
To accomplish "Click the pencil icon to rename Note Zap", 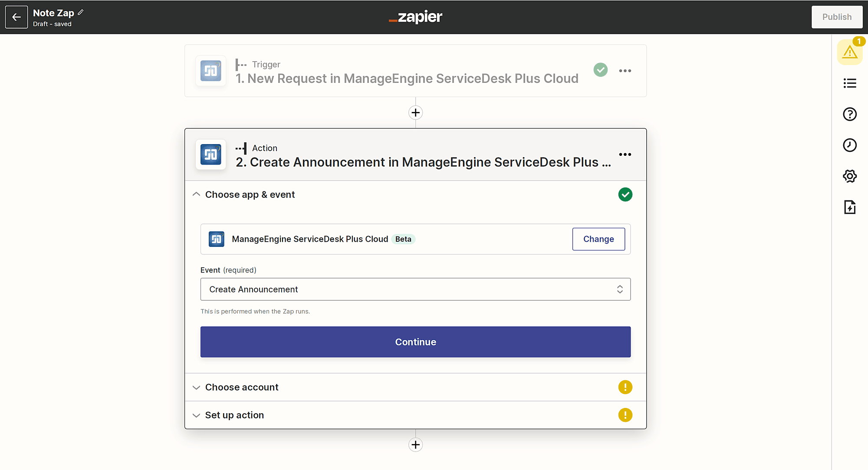I will coord(81,13).
